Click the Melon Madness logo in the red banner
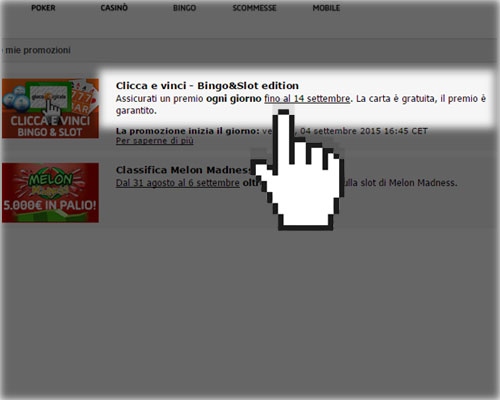This screenshot has height=400, width=500. pyautogui.click(x=50, y=183)
